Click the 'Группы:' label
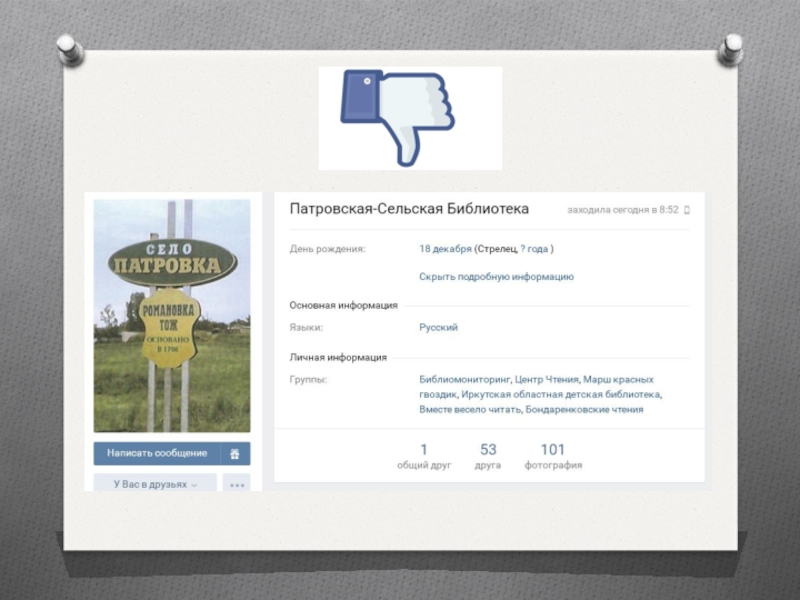 coord(308,380)
